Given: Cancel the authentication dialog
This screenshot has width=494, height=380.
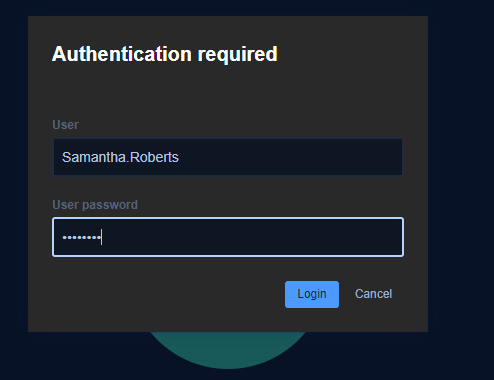Looking at the screenshot, I should tap(373, 294).
